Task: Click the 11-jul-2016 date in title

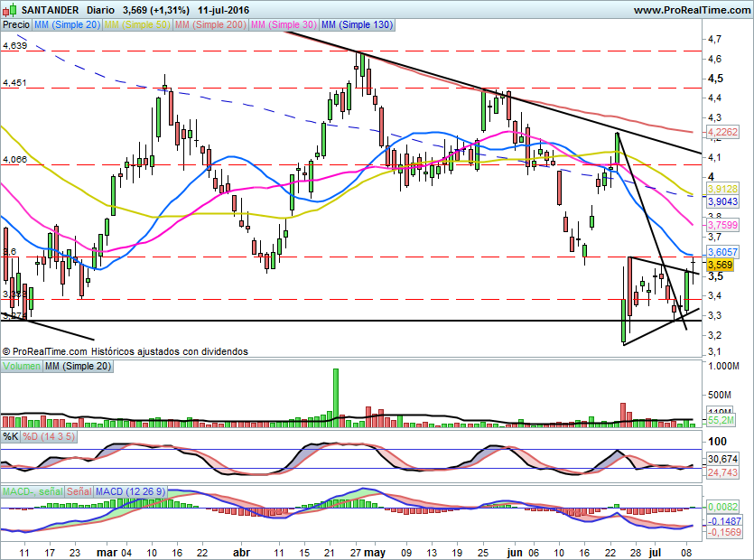Action: (224, 10)
